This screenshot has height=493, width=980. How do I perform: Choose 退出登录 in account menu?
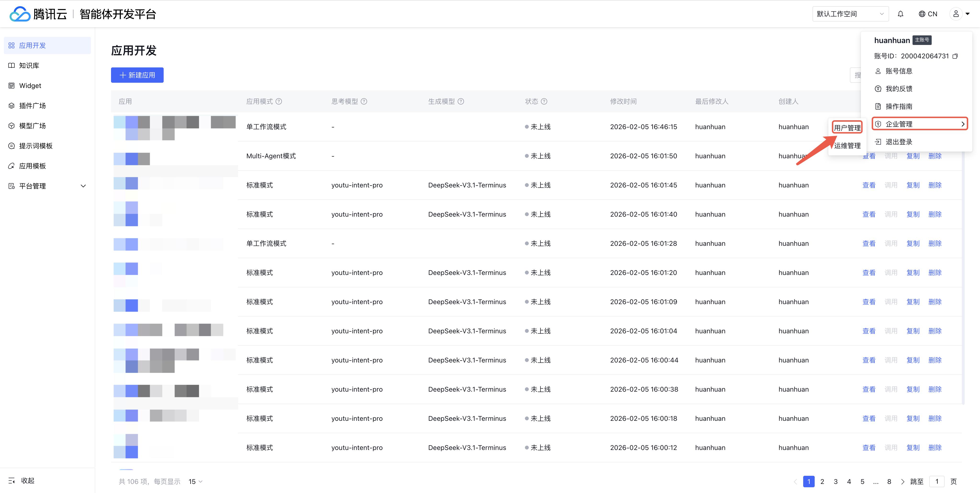(899, 142)
